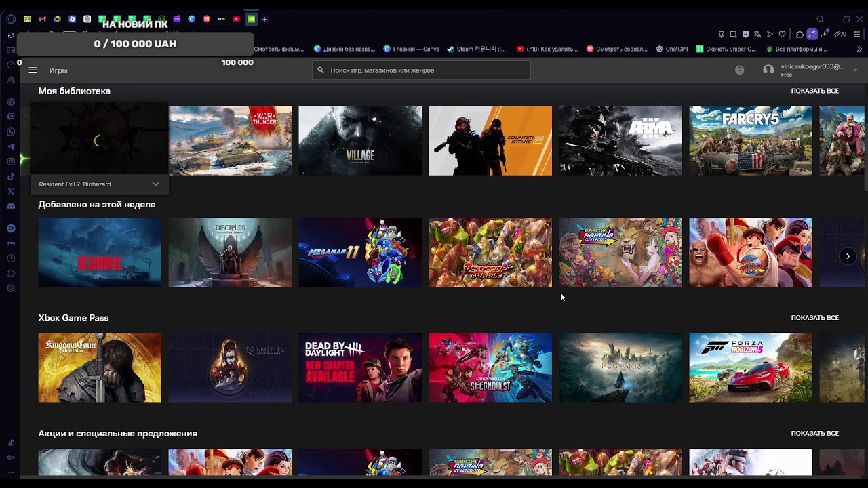Open the ChatGPT bookmark
Screen dimensions: 868x488
pos(672,49)
